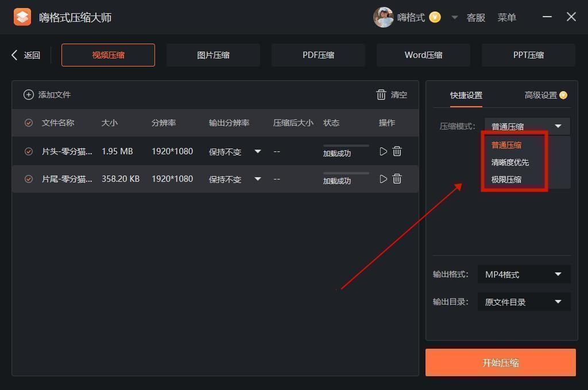This screenshot has height=390, width=588.
Task: Choose 极限压缩 option
Action: tap(506, 180)
